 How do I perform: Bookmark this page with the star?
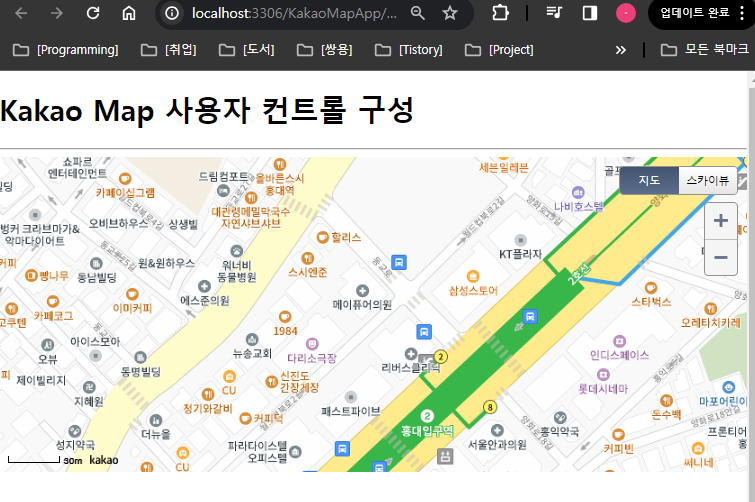450,13
